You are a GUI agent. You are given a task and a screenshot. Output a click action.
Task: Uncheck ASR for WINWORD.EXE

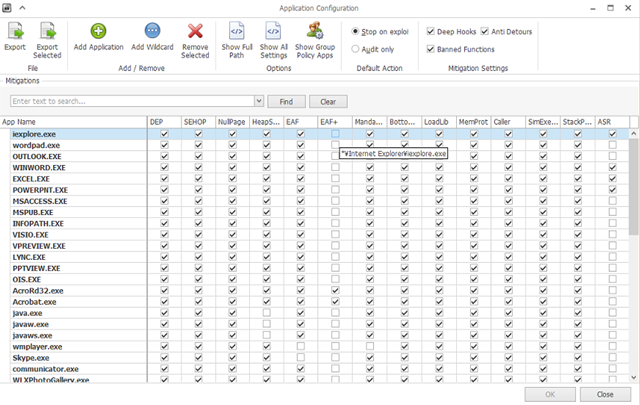pos(612,167)
